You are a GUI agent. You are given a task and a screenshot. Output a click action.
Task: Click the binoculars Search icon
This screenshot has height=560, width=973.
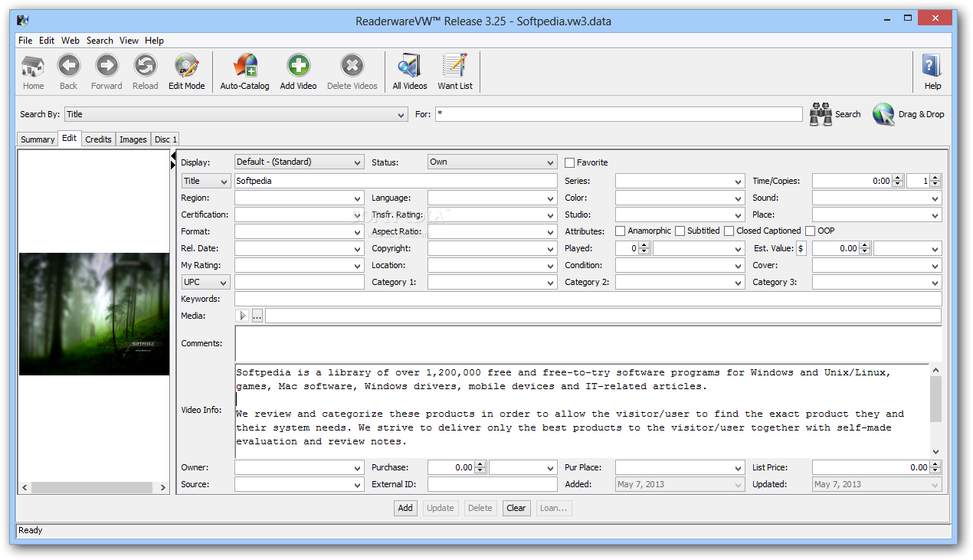pos(821,114)
